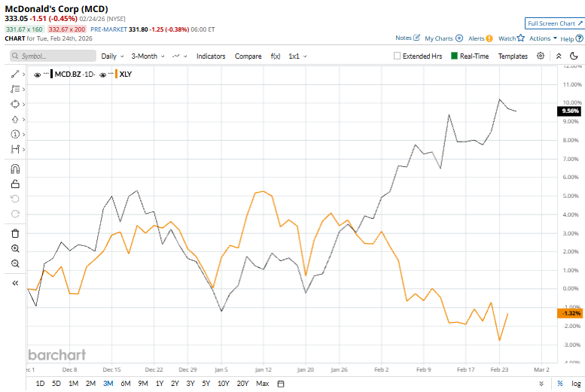The height and width of the screenshot is (392, 585).
Task: Select the Max time range
Action: click(262, 384)
